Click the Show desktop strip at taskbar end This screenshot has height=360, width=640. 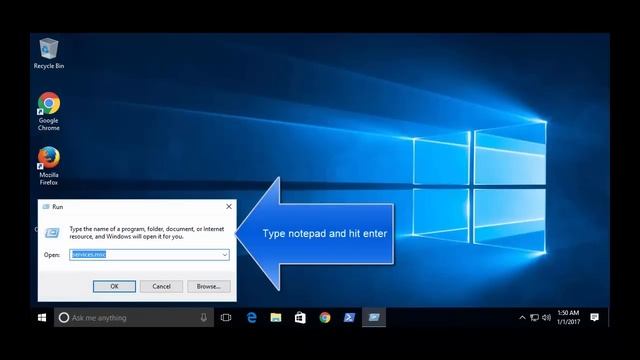coord(608,318)
